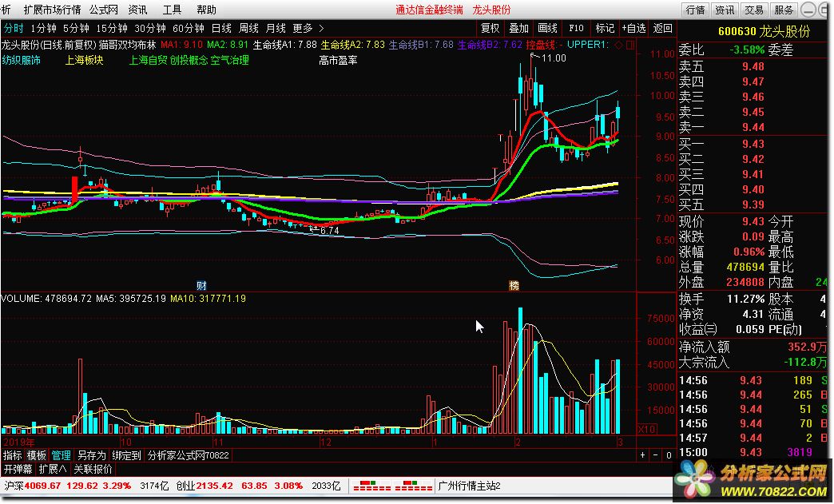
Task: Open the 帮助 menu
Action: point(206,10)
